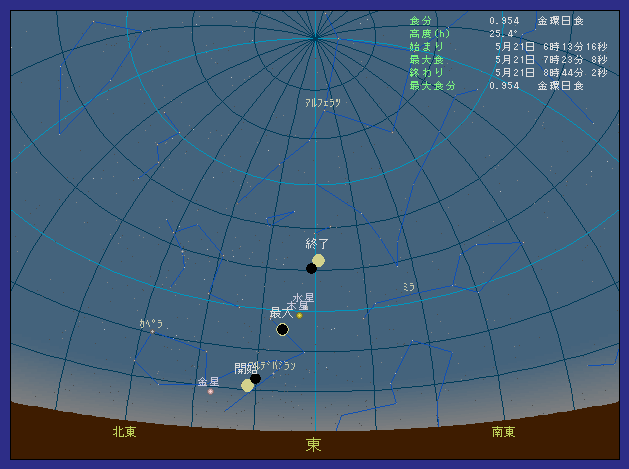Click the ミラ star label

408,287
